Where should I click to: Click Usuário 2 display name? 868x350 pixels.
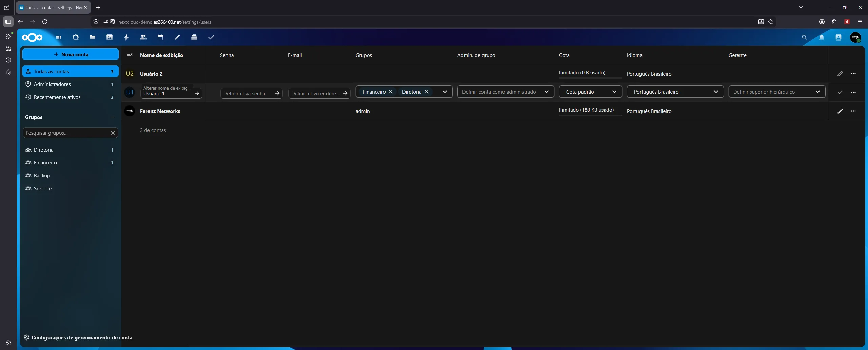tap(151, 74)
